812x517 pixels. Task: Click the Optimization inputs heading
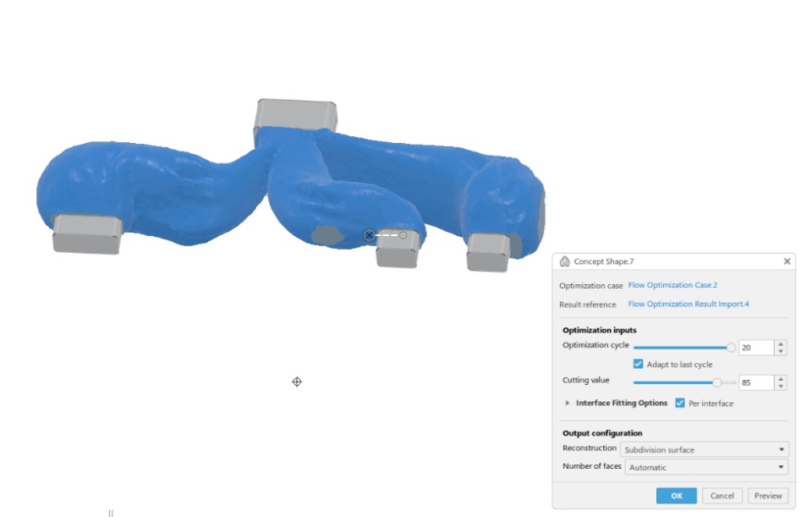coord(599,330)
